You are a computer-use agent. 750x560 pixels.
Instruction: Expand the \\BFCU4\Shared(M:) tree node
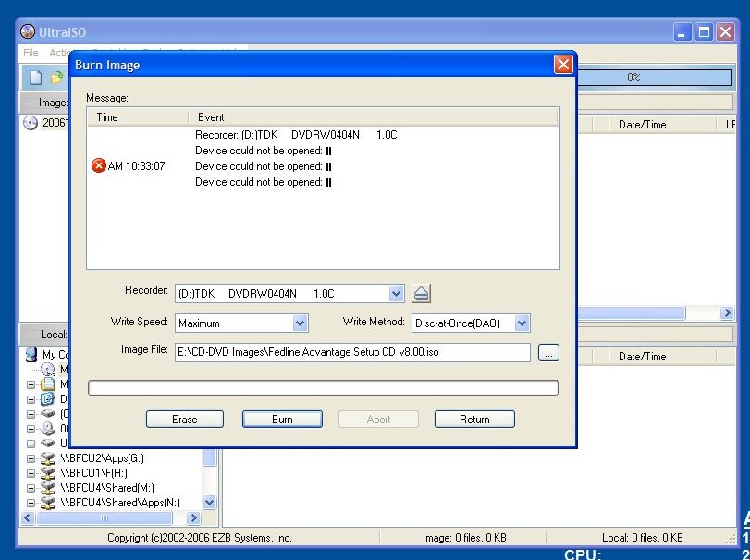click(31, 488)
